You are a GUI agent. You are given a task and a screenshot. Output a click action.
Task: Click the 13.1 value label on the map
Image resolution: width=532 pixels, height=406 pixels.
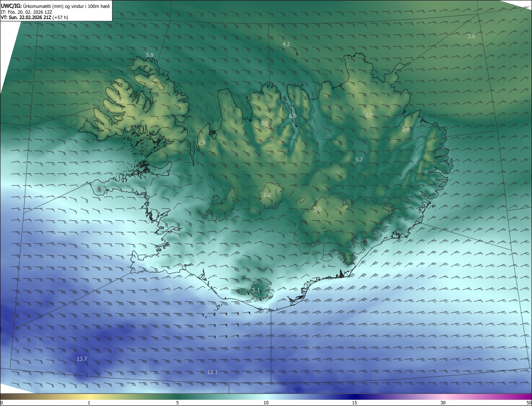pos(212,372)
